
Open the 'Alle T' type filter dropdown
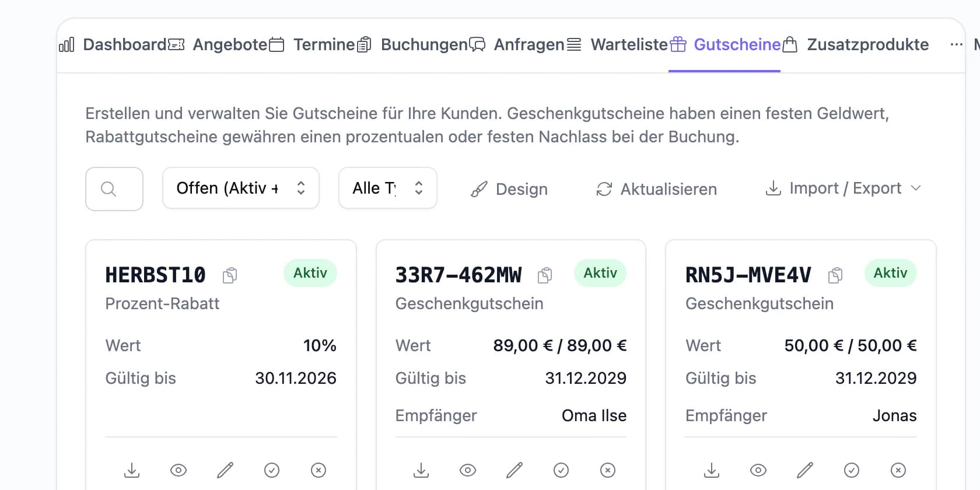[388, 188]
